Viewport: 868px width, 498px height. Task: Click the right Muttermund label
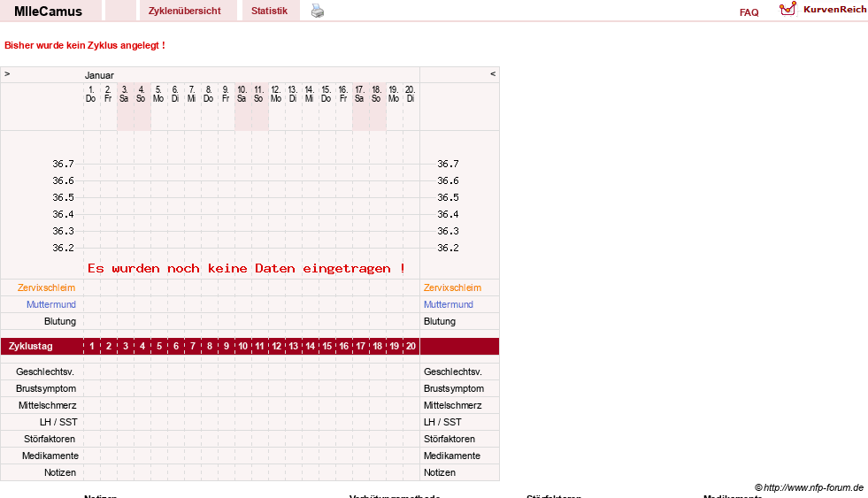[449, 304]
